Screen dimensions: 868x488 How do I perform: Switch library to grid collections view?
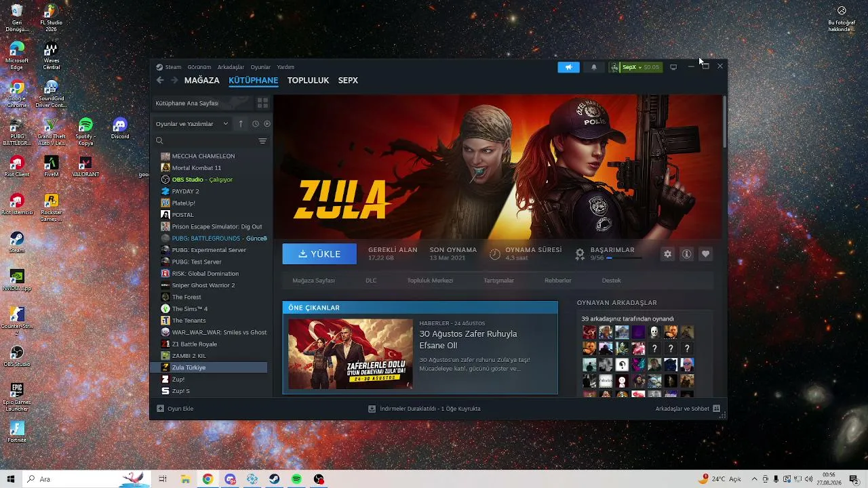click(x=262, y=103)
